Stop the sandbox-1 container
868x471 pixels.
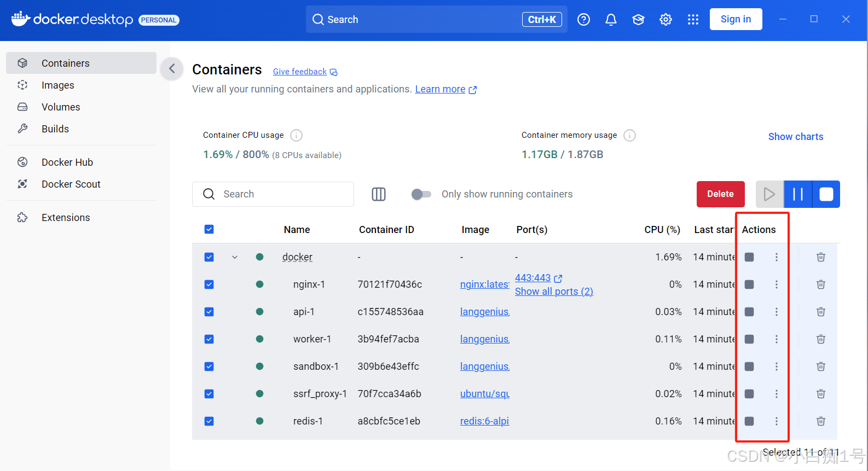tap(750, 367)
